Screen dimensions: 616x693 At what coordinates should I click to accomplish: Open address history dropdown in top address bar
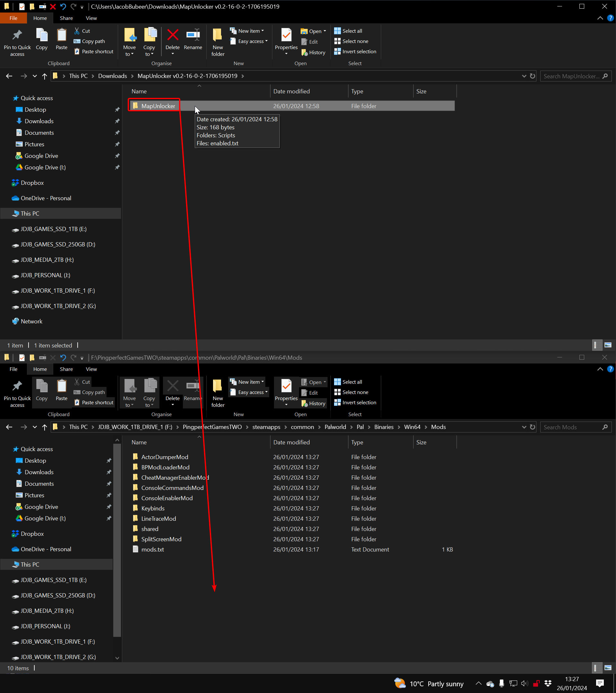coord(524,76)
